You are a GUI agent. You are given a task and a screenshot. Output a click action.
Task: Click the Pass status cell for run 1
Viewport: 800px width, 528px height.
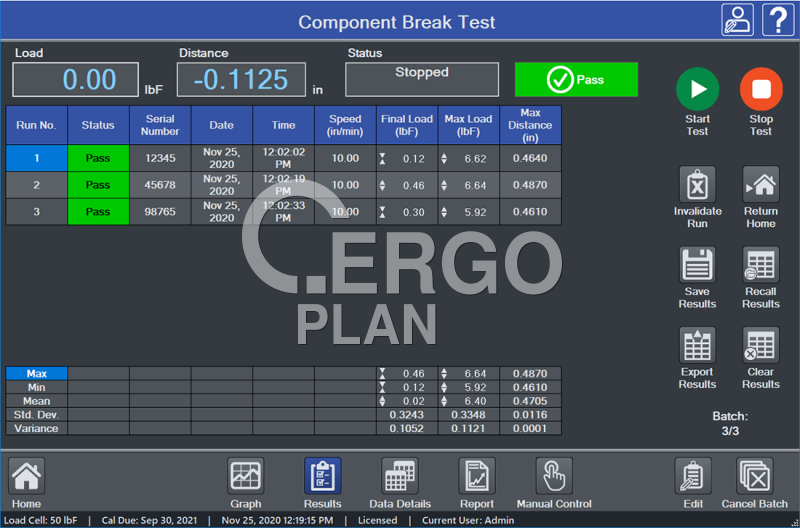coord(98,158)
